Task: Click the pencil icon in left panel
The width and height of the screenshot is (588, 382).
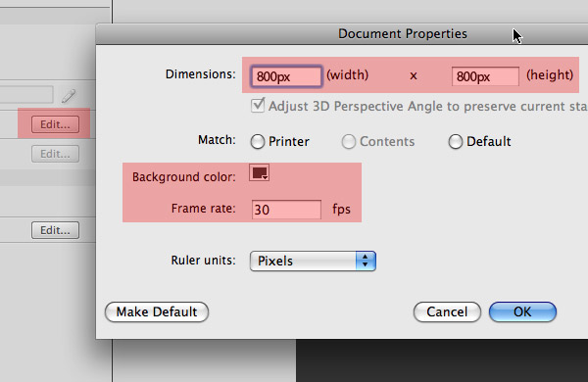Action: tap(69, 96)
